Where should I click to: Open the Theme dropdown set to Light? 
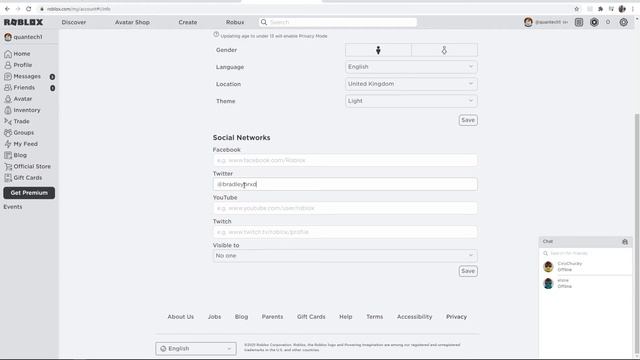coord(411,101)
